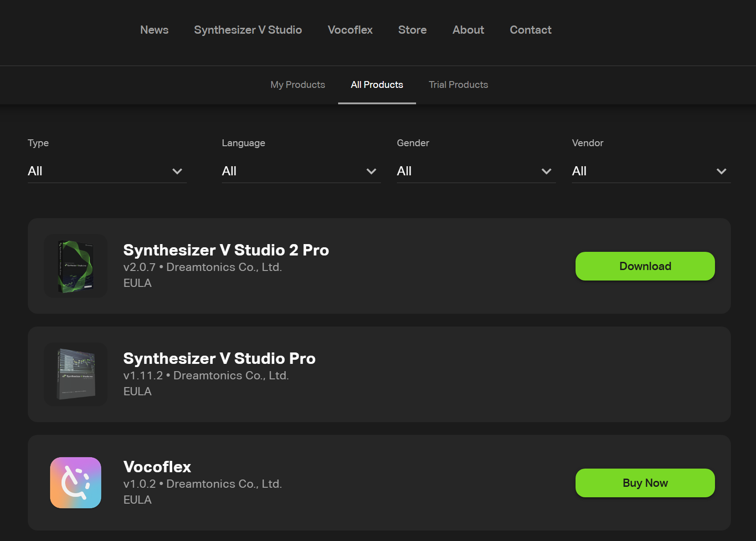Click version text v1.11.2 Dreamtonics Co., Ltd.

click(x=206, y=376)
